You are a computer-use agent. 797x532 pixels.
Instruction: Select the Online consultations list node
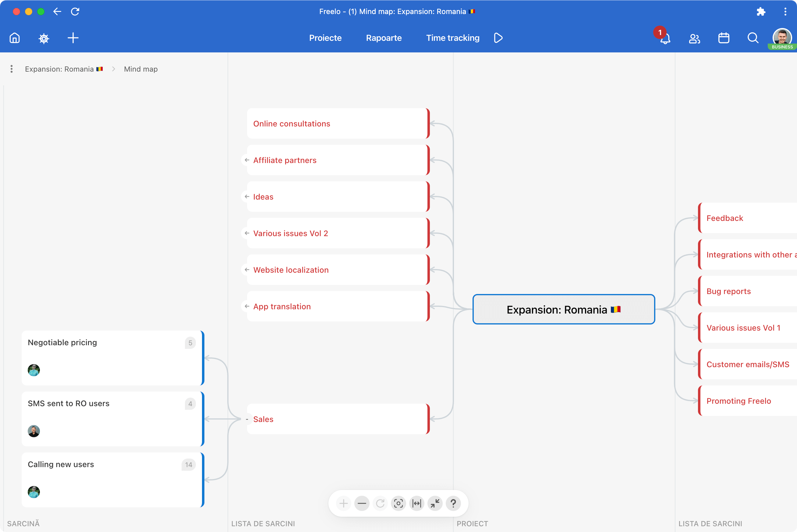pyautogui.click(x=338, y=123)
